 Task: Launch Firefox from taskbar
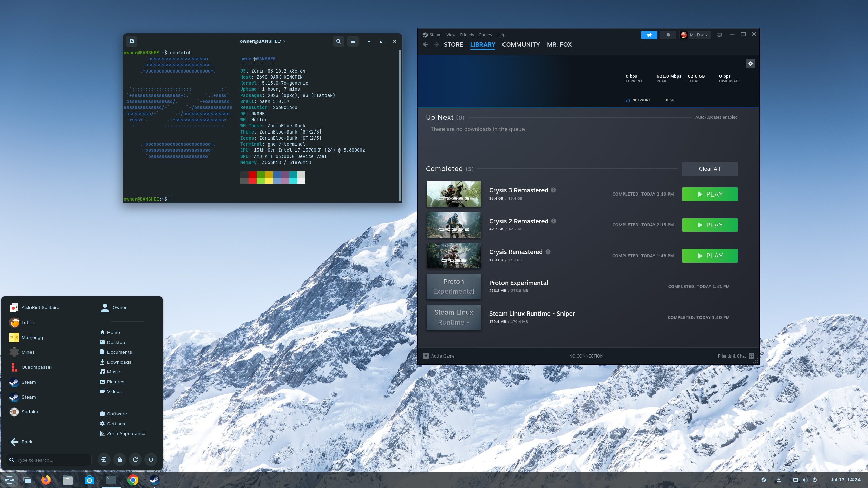coord(46,480)
